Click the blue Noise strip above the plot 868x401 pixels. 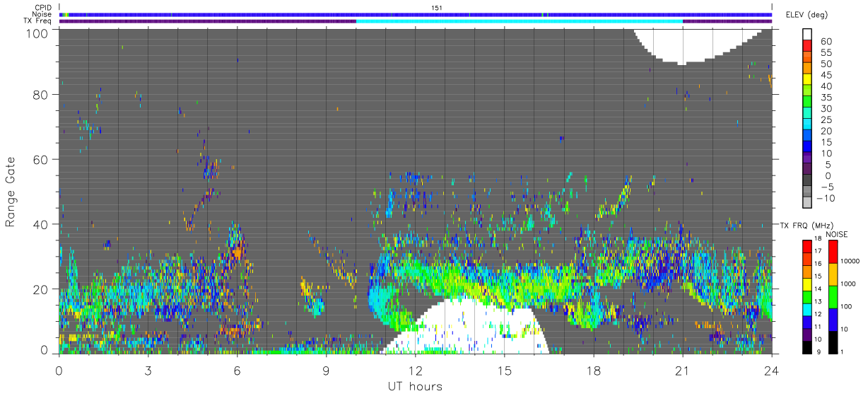coord(416,14)
